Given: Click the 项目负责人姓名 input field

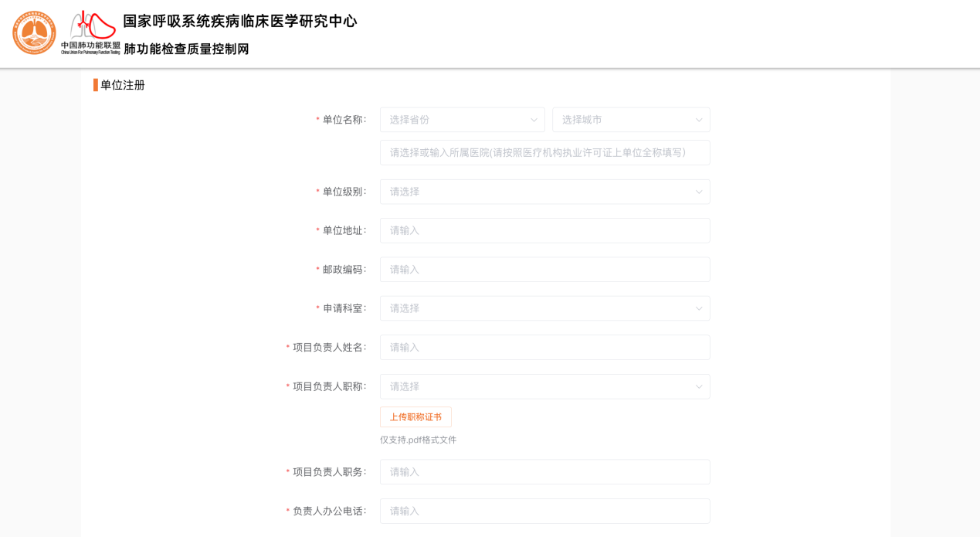Looking at the screenshot, I should point(544,348).
